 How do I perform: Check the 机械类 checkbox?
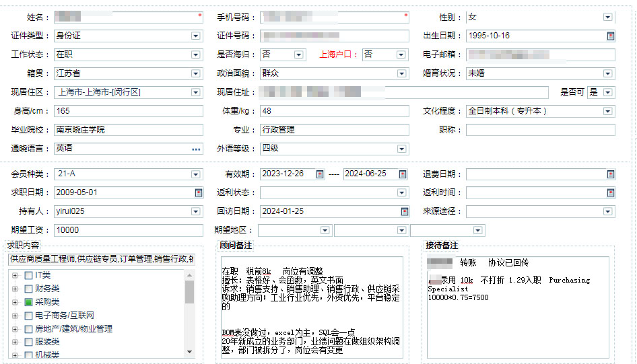click(x=28, y=355)
